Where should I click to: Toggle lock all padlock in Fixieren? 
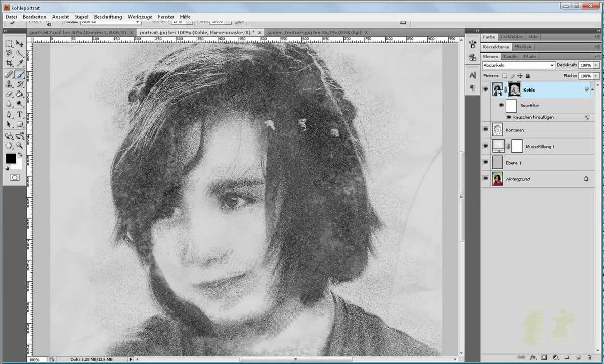pyautogui.click(x=528, y=76)
